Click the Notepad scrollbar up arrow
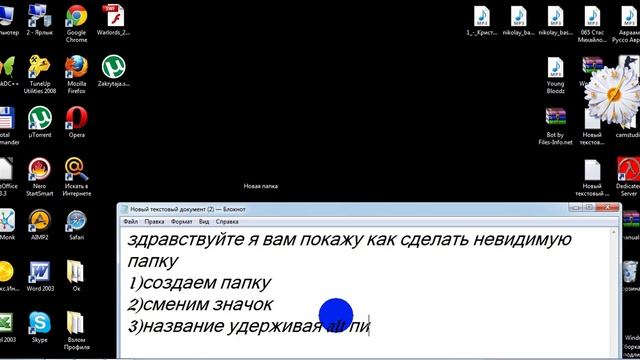 pyautogui.click(x=613, y=232)
